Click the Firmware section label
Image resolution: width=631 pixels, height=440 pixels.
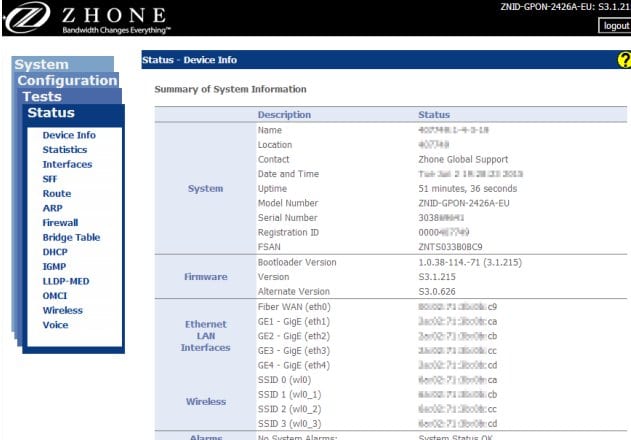(206, 277)
